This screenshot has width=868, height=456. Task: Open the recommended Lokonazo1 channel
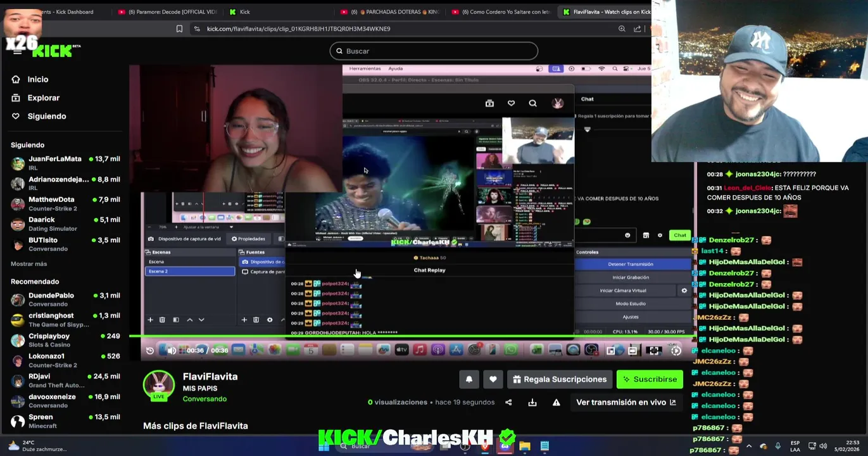pos(65,360)
